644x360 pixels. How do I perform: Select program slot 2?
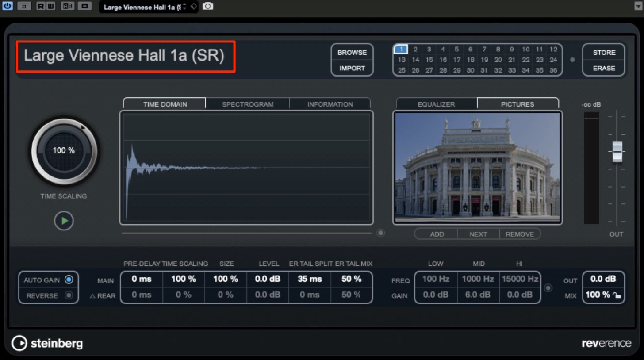point(415,49)
